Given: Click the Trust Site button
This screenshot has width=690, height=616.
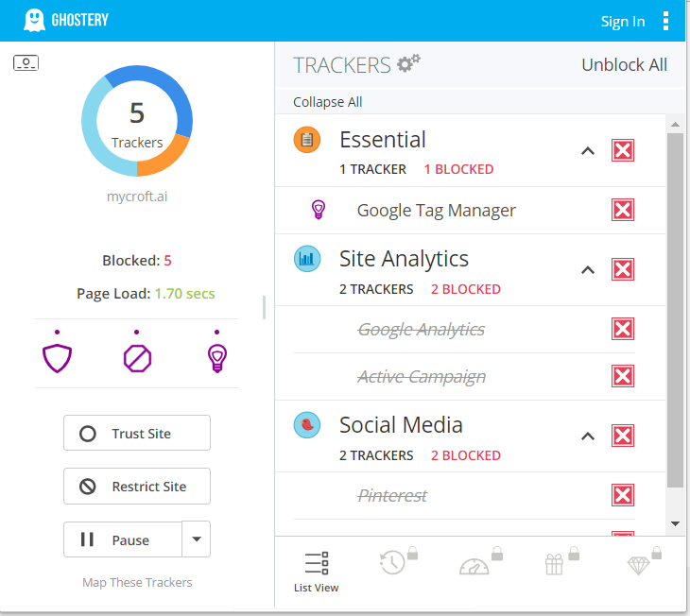Looking at the screenshot, I should click(x=137, y=433).
